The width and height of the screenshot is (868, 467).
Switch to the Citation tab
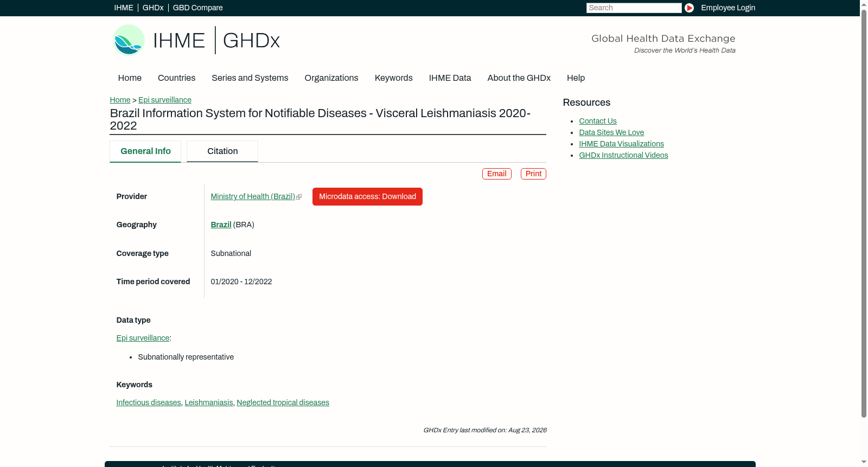coord(222,151)
